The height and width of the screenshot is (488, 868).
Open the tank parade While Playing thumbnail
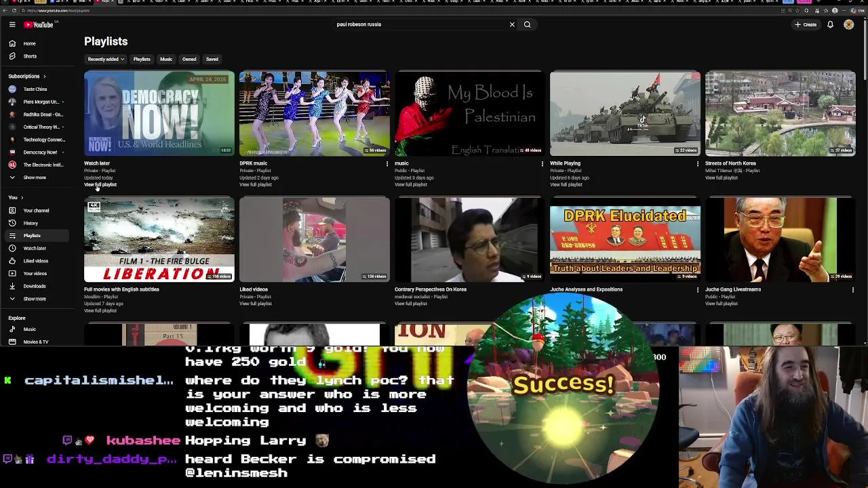(x=625, y=114)
